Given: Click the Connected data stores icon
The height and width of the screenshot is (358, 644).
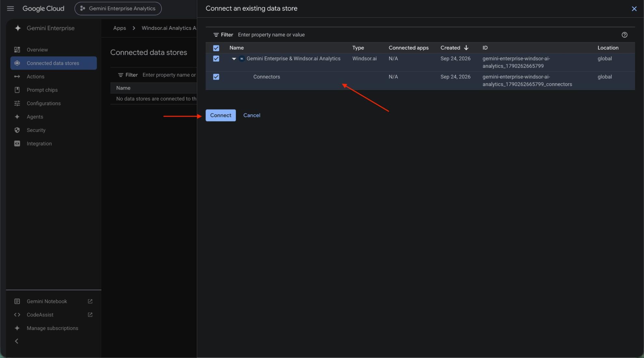Looking at the screenshot, I should pos(17,63).
